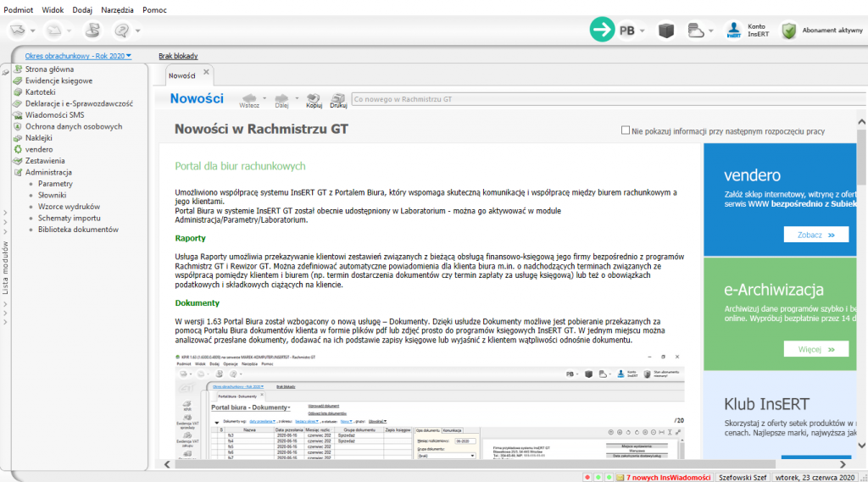Open the dropdown arrow next to PB
The width and height of the screenshot is (868, 482).
pos(643,31)
